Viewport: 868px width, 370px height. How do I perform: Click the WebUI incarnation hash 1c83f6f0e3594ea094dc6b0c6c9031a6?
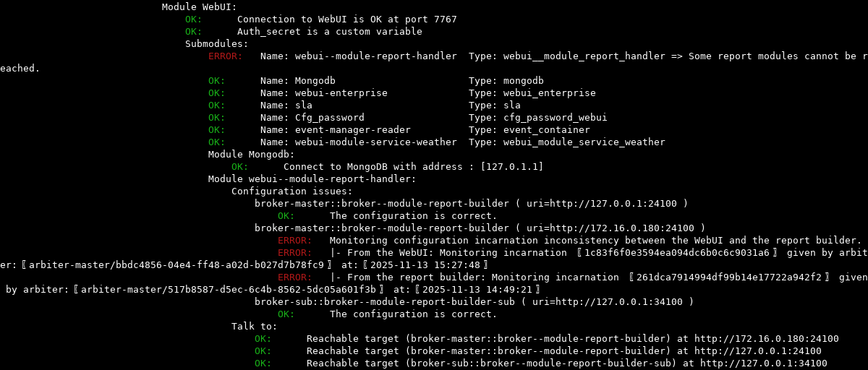pos(676,253)
